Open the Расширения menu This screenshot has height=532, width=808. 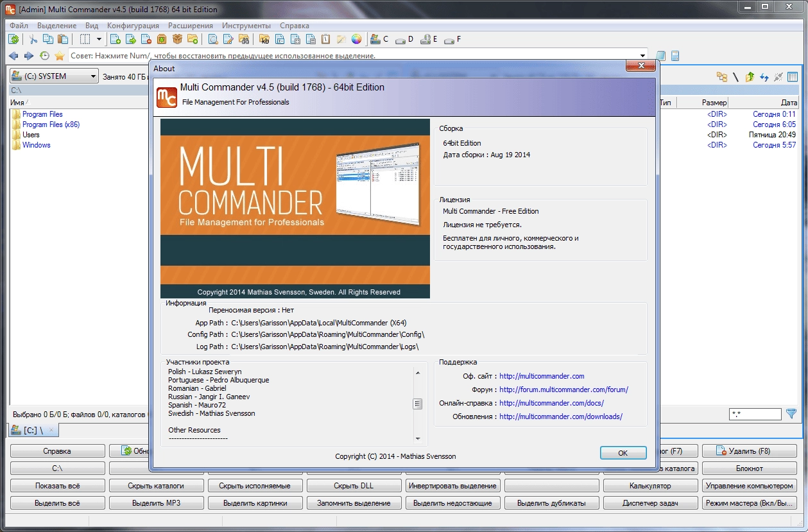click(x=191, y=26)
